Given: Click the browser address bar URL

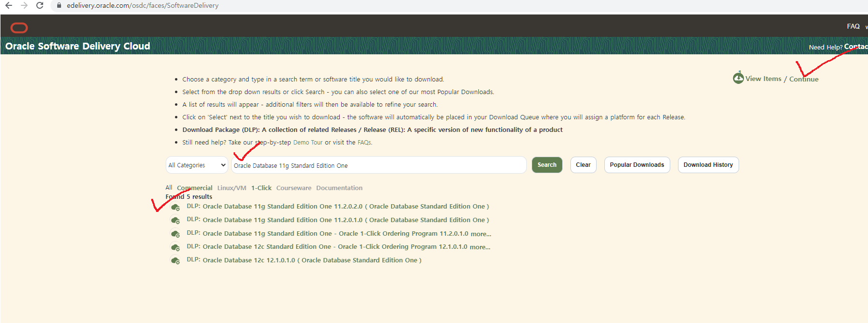Looking at the screenshot, I should 142,5.
